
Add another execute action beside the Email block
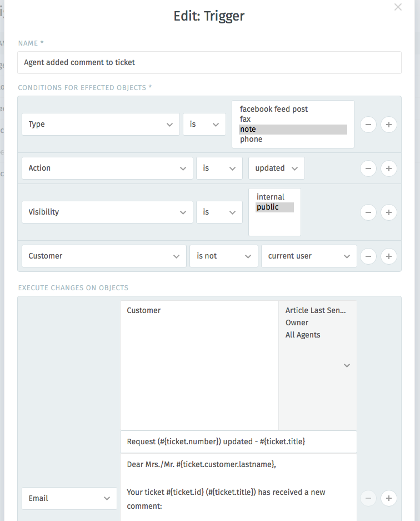point(388,498)
